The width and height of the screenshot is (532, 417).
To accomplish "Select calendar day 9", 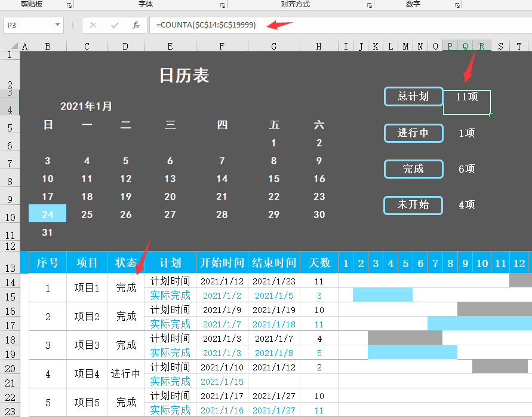I will 319,161.
